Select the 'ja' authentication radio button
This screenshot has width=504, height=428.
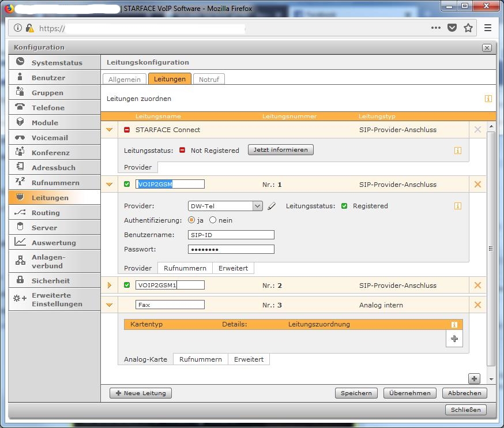click(x=191, y=220)
